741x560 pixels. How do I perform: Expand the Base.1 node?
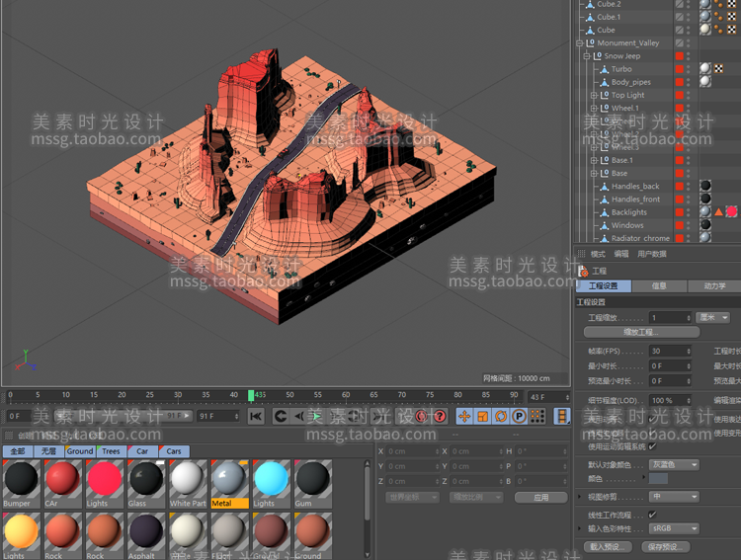(594, 160)
